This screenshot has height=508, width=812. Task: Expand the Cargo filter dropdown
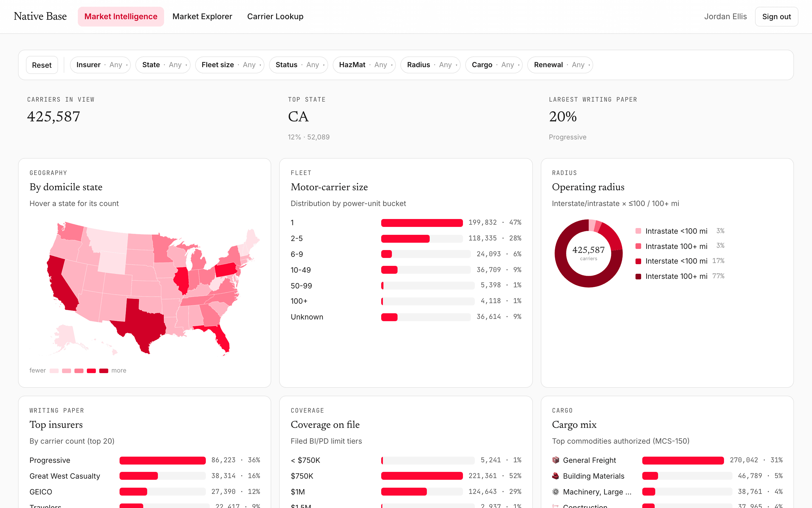point(494,65)
